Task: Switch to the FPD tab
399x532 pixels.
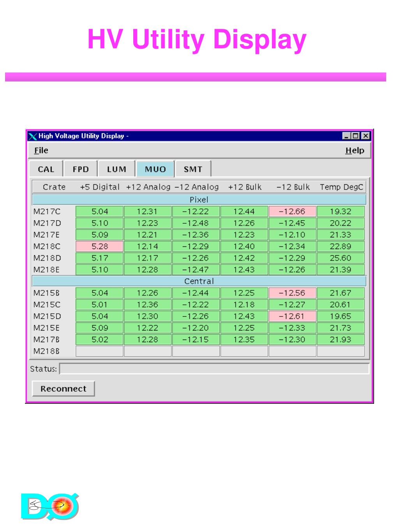Action: pyautogui.click(x=81, y=169)
